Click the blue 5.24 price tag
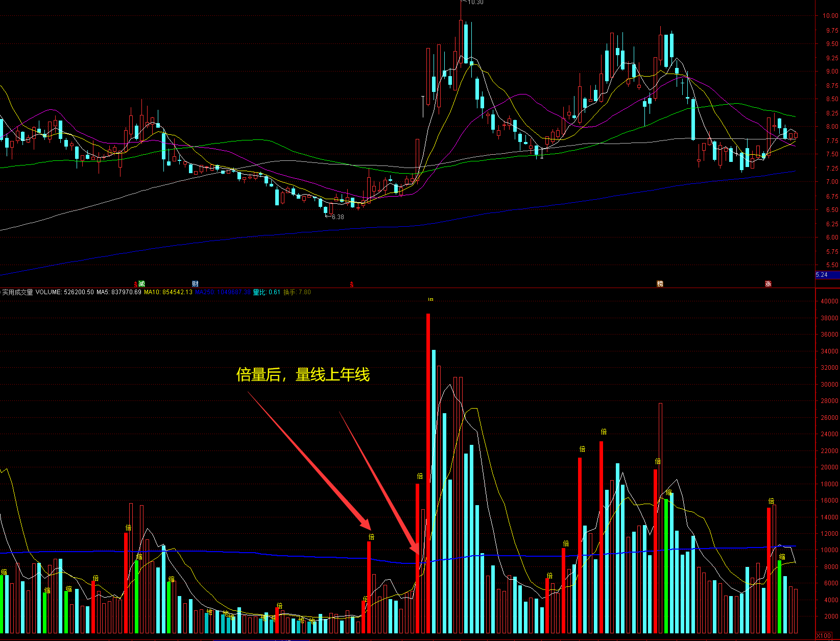This screenshot has width=840, height=641. click(822, 275)
